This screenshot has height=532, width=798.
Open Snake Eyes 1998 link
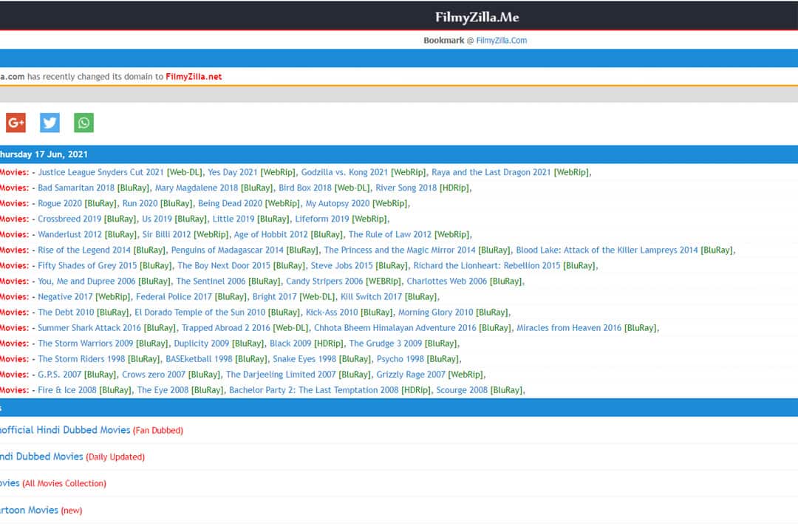tap(304, 359)
